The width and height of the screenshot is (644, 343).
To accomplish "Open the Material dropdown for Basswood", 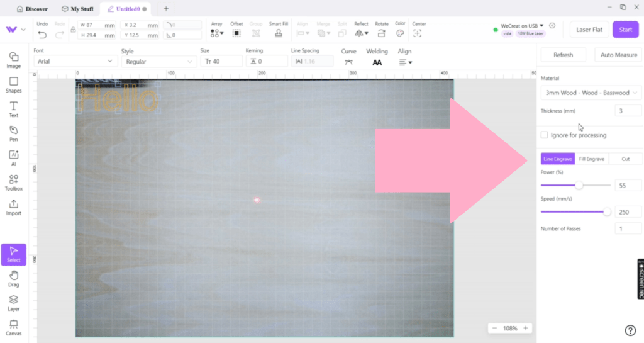I will coord(591,93).
